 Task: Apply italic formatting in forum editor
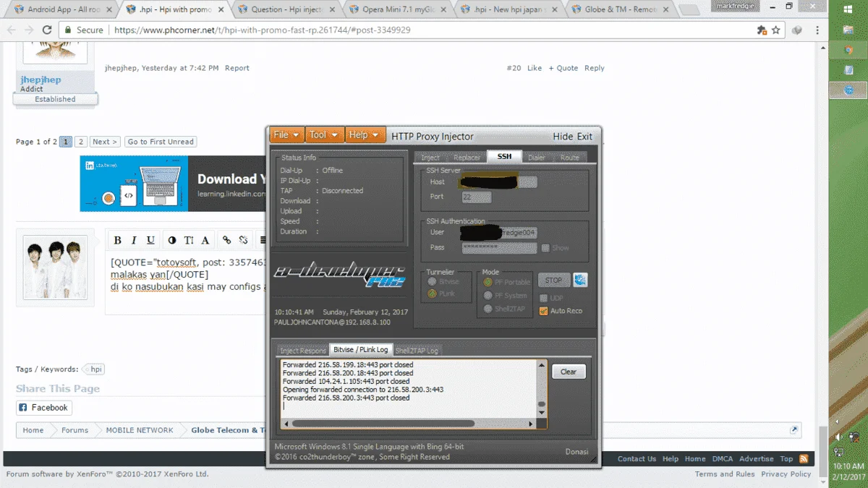pyautogui.click(x=134, y=240)
